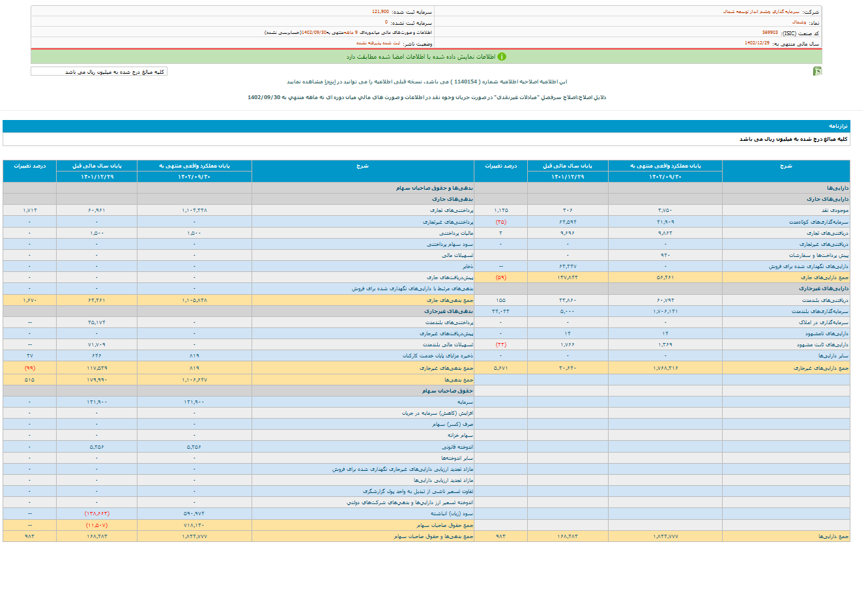Click the 'ترازنامه' section header bar
The width and height of the screenshot is (868, 600).
[x=426, y=126]
